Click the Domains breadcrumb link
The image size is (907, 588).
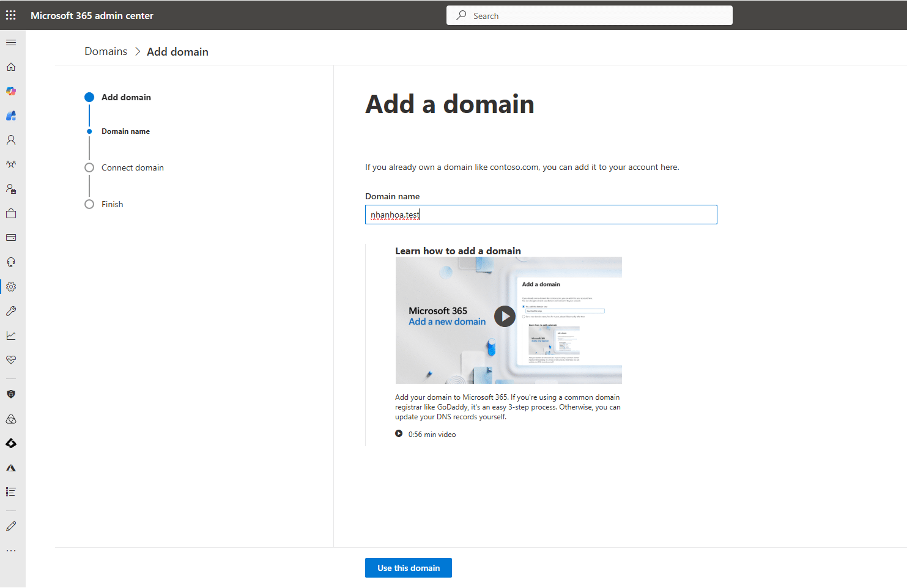click(x=106, y=52)
